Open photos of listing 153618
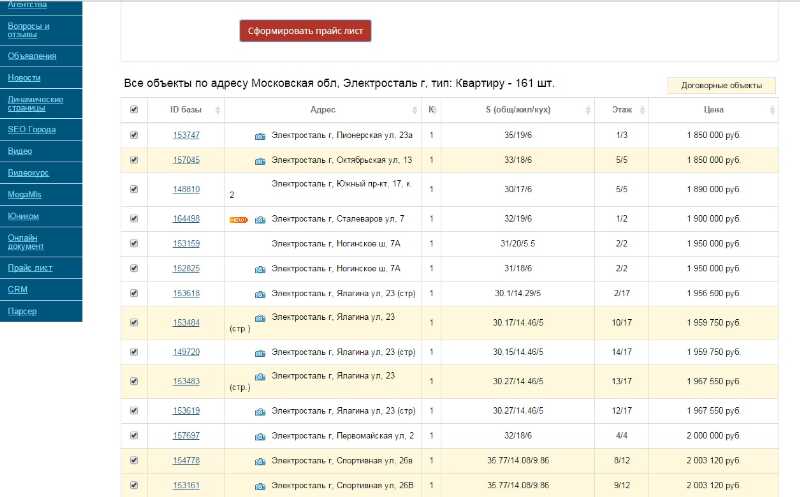 click(260, 294)
